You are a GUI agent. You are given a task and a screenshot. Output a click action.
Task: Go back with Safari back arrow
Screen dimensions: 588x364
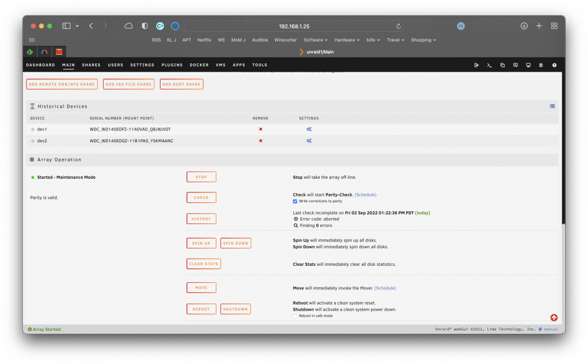(x=91, y=26)
